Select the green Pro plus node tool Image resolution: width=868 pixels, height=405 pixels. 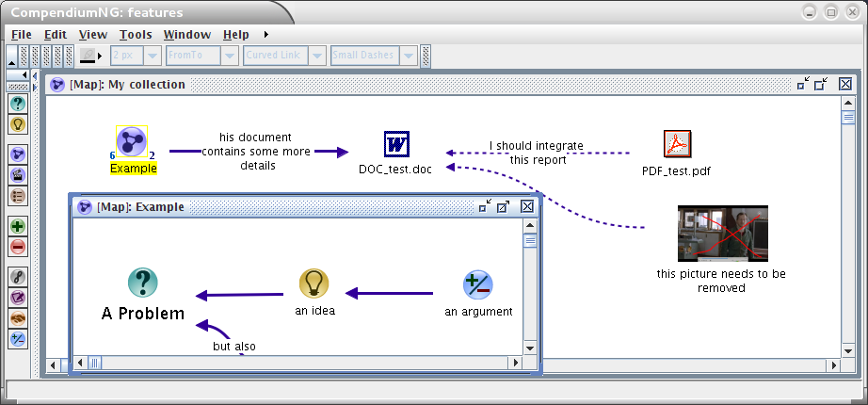point(18,226)
